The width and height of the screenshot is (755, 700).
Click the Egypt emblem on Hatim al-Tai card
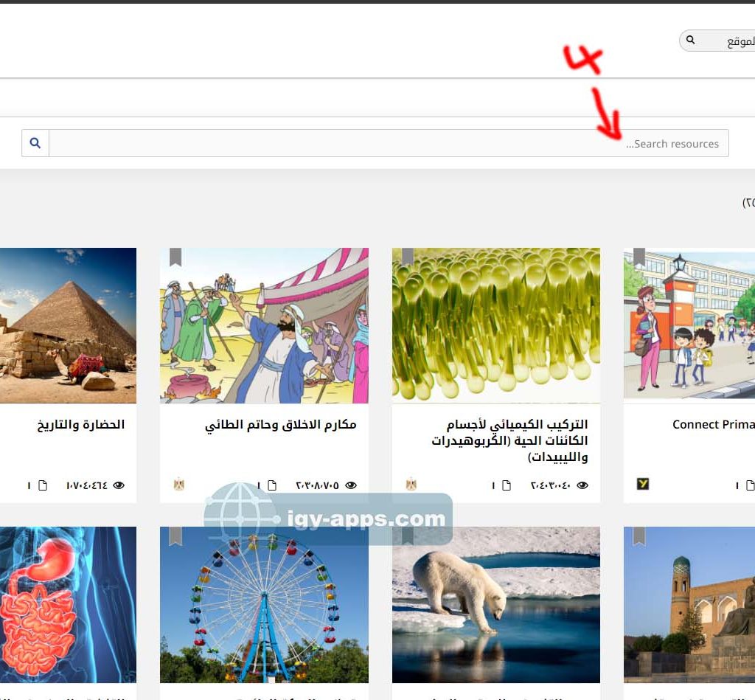pyautogui.click(x=178, y=485)
